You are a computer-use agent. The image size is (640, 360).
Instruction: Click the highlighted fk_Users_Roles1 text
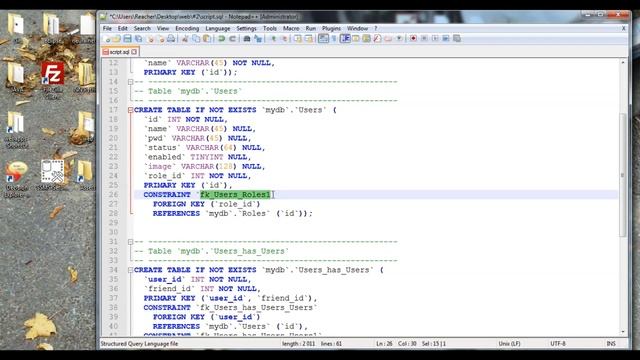[x=235, y=195]
